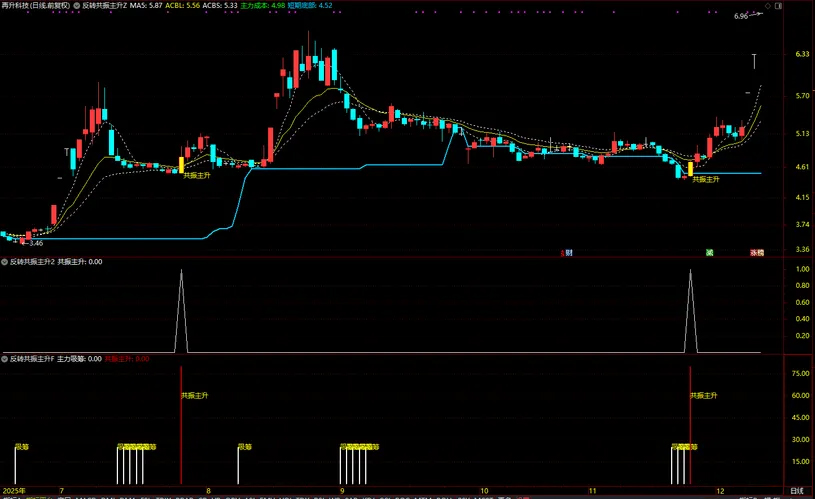815x499 pixels.
Task: Click the red 共振主升: 0.00 readout
Action: 127,359
